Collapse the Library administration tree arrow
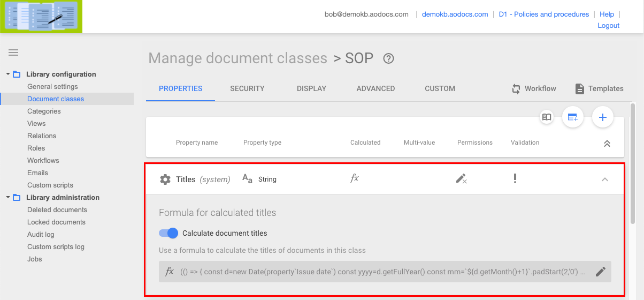Screen dimensions: 644x300 pos(8,197)
